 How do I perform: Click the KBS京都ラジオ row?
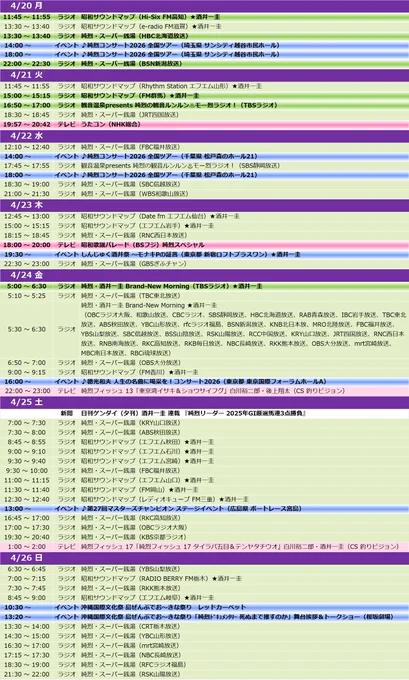pyautogui.click(x=204, y=537)
